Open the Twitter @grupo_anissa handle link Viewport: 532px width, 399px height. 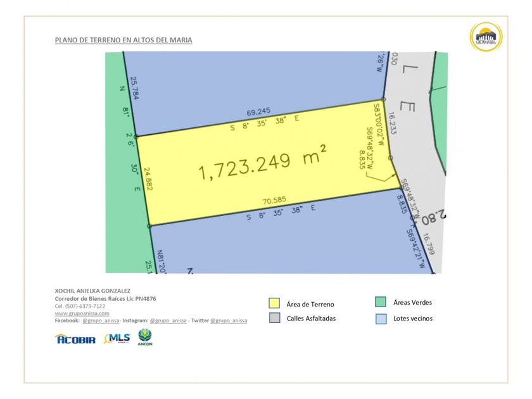click(229, 321)
